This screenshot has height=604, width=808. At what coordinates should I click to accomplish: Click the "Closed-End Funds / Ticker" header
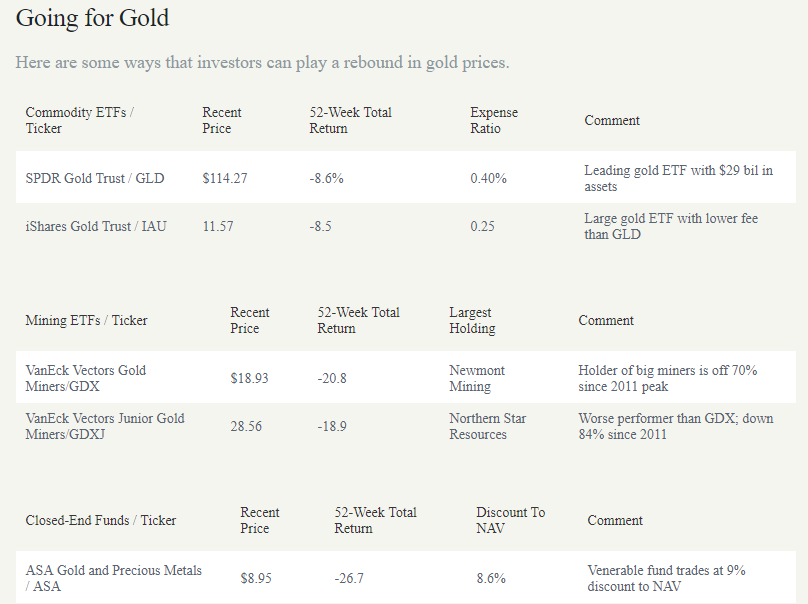101,520
